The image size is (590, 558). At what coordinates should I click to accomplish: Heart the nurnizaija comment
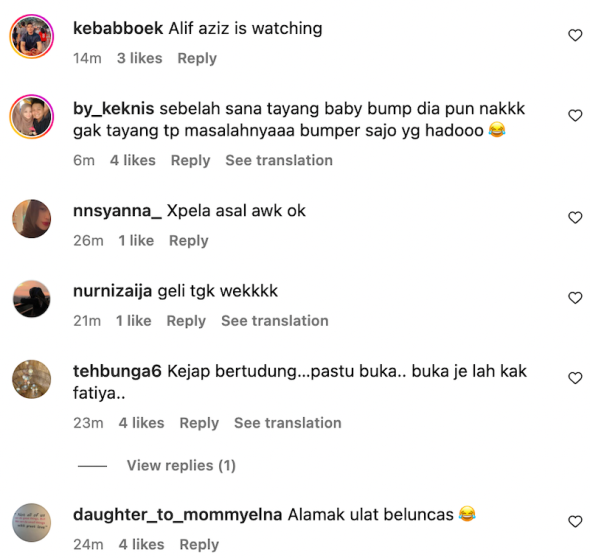575,298
